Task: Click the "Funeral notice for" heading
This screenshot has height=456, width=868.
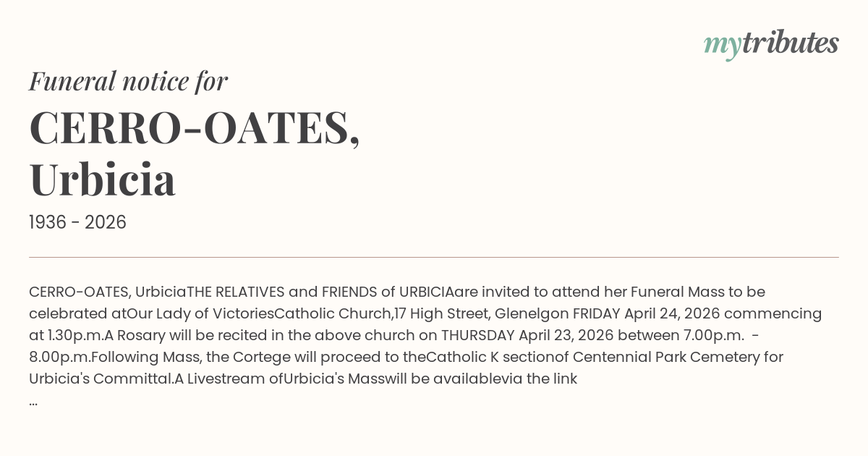Action: (x=128, y=81)
